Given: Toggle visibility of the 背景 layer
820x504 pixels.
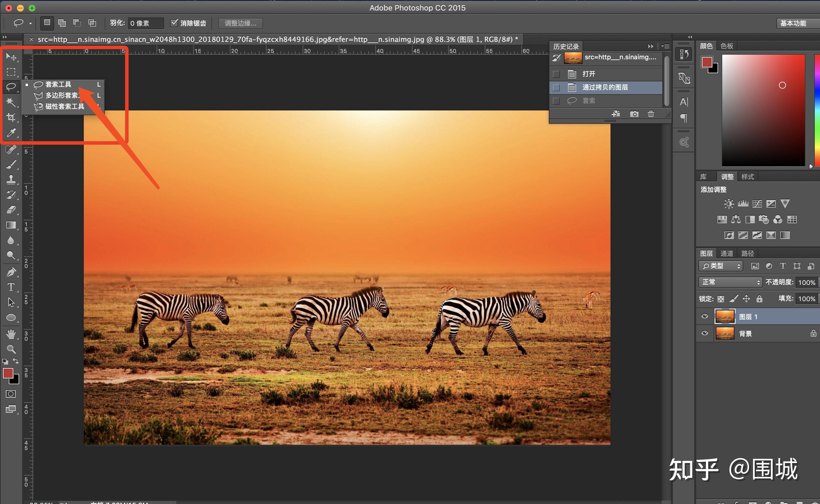Looking at the screenshot, I should tap(704, 333).
